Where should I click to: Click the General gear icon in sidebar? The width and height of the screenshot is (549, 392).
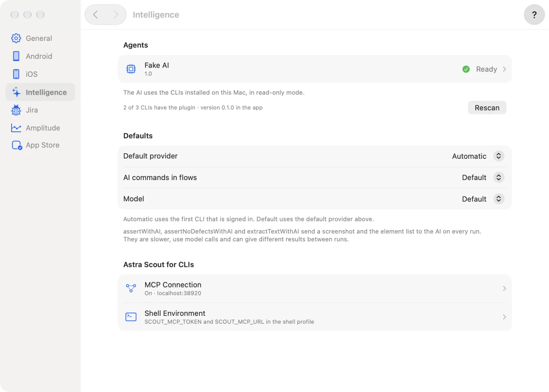pos(16,38)
